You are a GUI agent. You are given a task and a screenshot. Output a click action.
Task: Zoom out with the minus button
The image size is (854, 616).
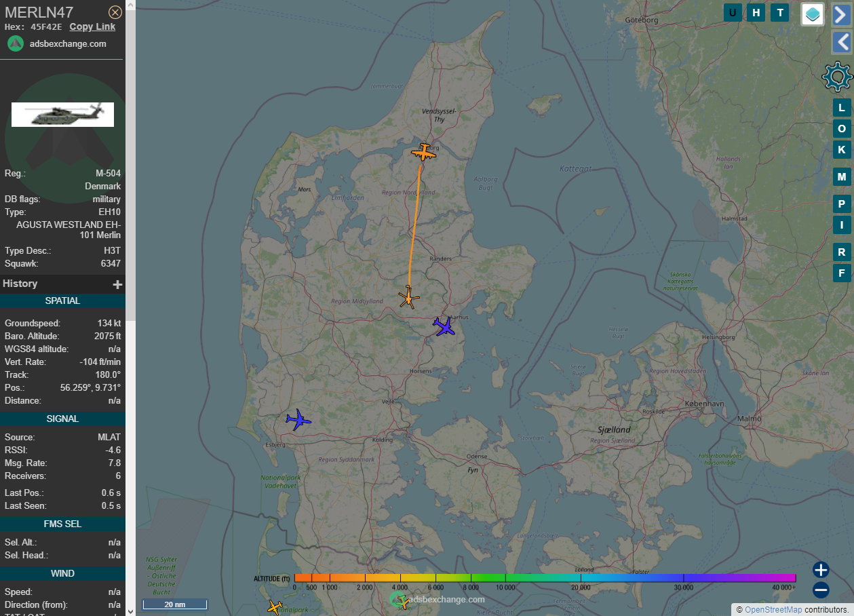[x=821, y=590]
